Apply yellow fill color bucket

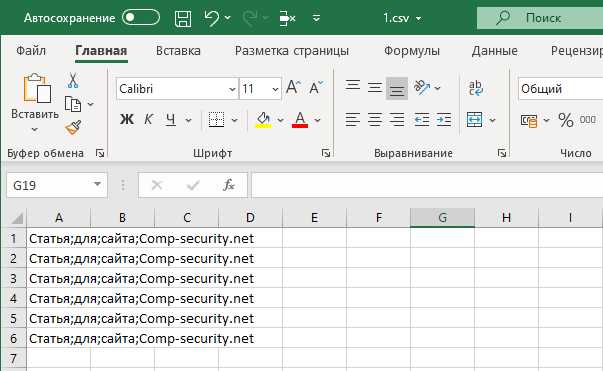click(263, 120)
